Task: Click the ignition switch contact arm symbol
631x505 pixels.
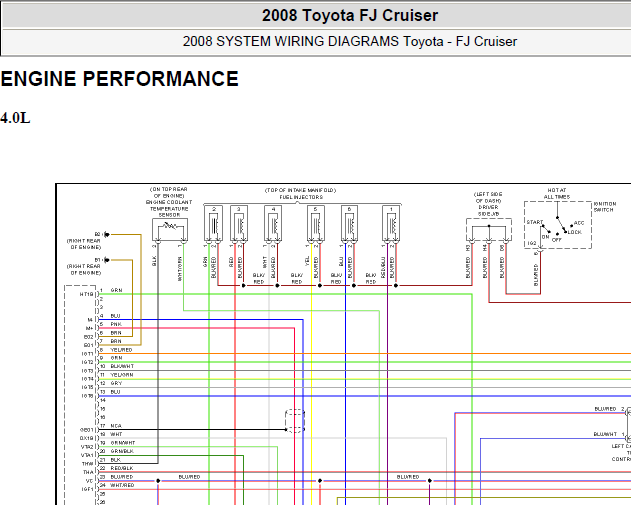Action: click(x=562, y=225)
